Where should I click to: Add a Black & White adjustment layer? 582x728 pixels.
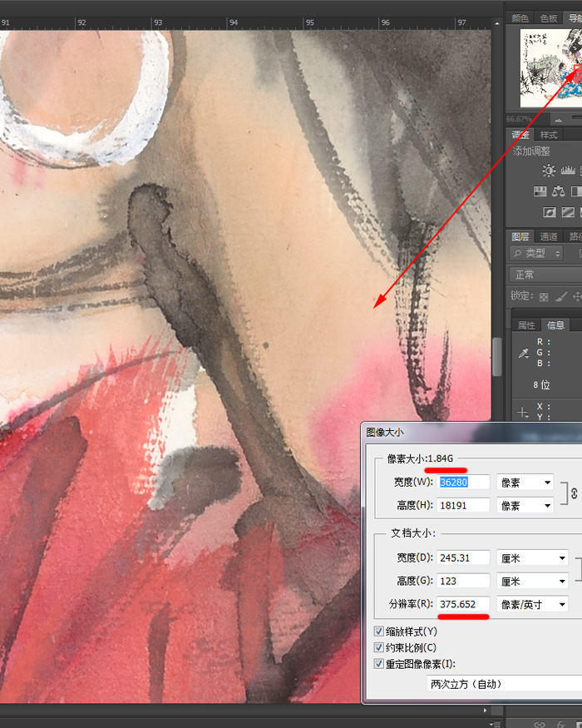tap(576, 191)
